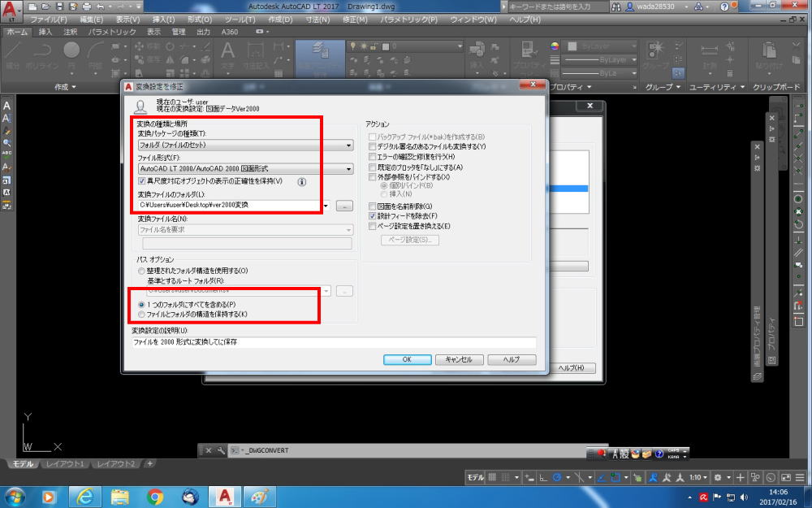The height and width of the screenshot is (508, 812).
Task: Click the clean screen icon in status bar
Action: pyautogui.click(x=786, y=477)
